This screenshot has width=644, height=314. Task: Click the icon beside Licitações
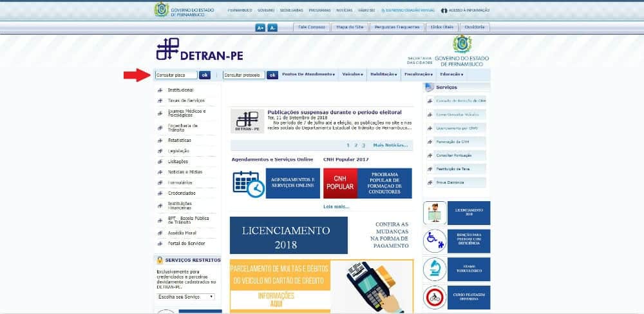pos(160,162)
